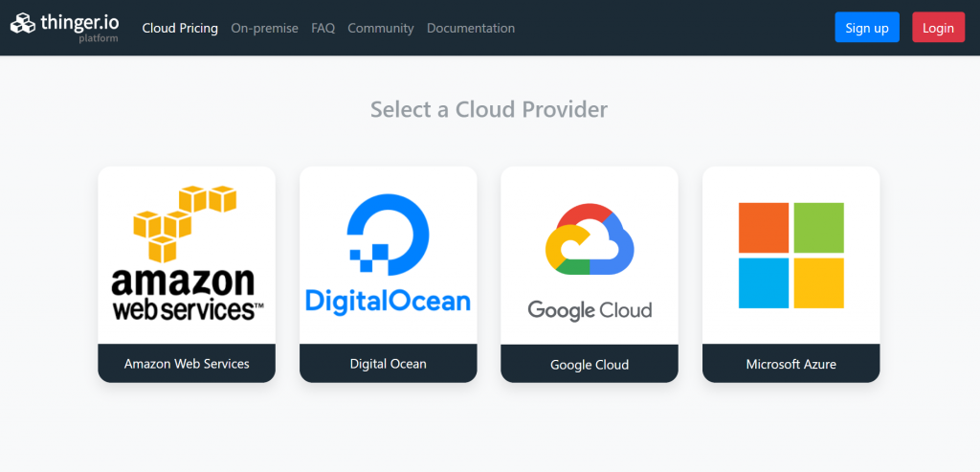
Task: Go to the On-premise page
Action: [264, 28]
